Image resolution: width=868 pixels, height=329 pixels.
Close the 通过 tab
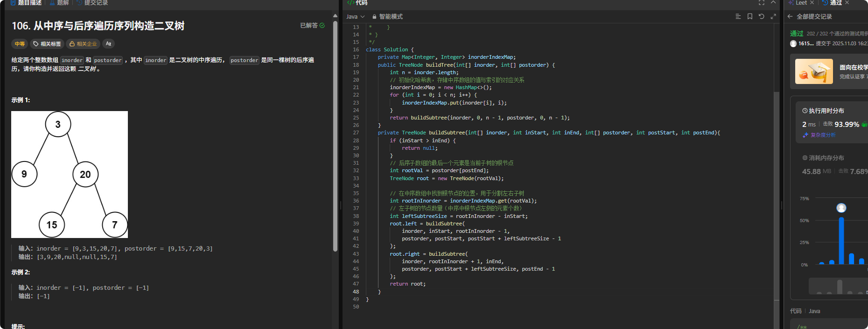[x=847, y=3]
